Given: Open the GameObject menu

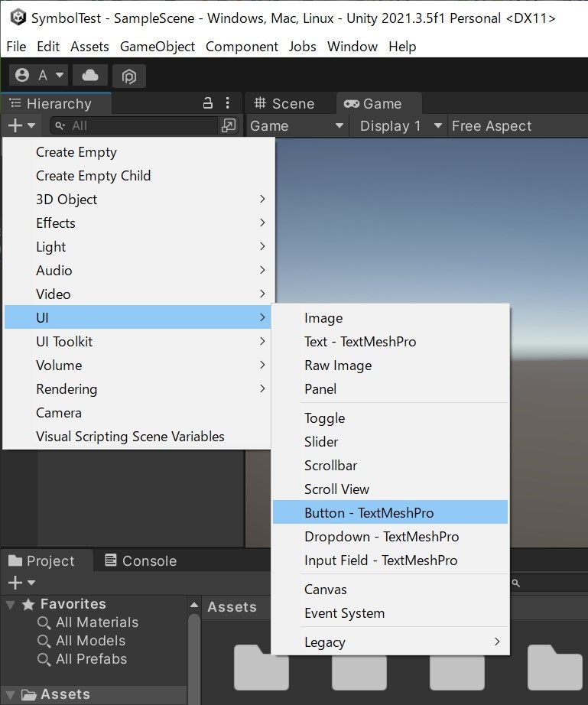Looking at the screenshot, I should (158, 47).
